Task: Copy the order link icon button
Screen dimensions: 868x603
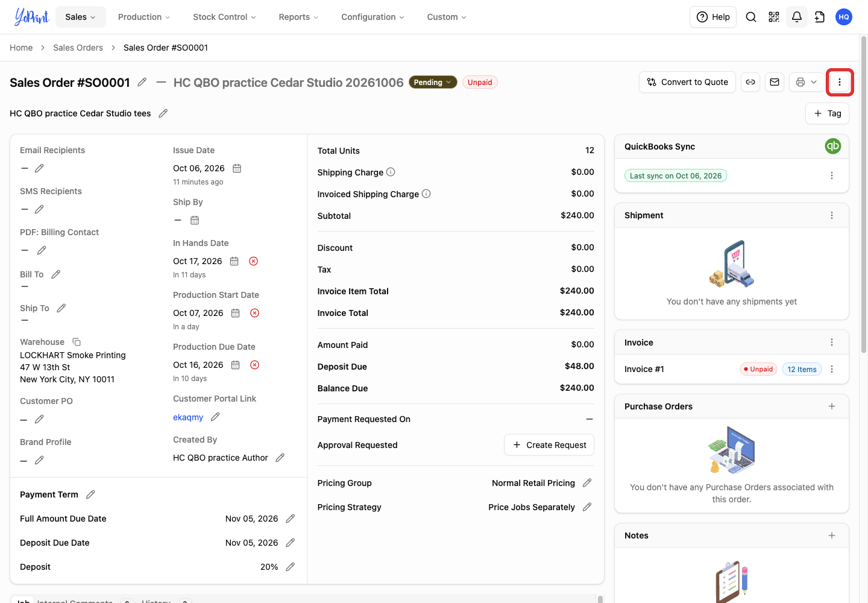Action: coord(750,82)
